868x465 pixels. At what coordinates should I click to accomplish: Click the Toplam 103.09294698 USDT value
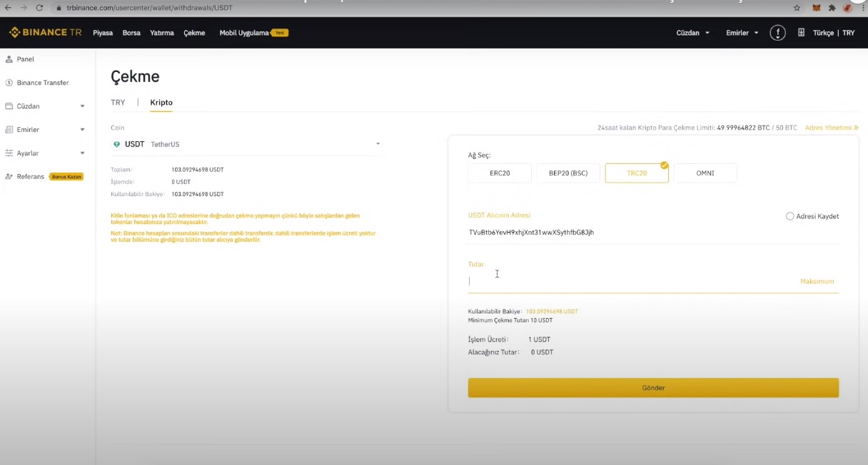[198, 170]
